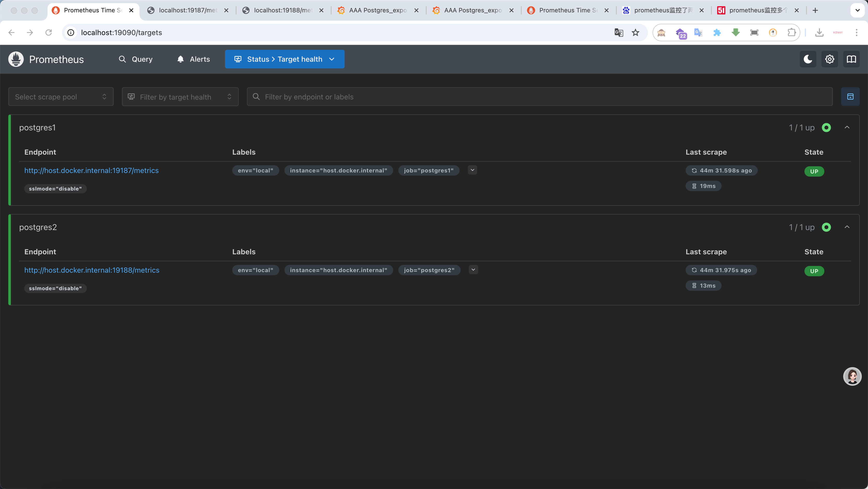Click the green download arrow extension
The width and height of the screenshot is (868, 489).
735,32
